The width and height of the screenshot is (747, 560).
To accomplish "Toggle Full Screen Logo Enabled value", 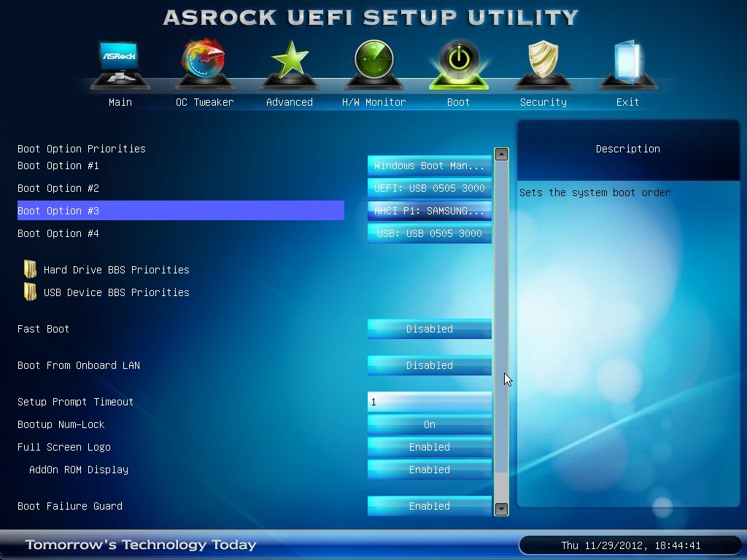I will coord(429,447).
